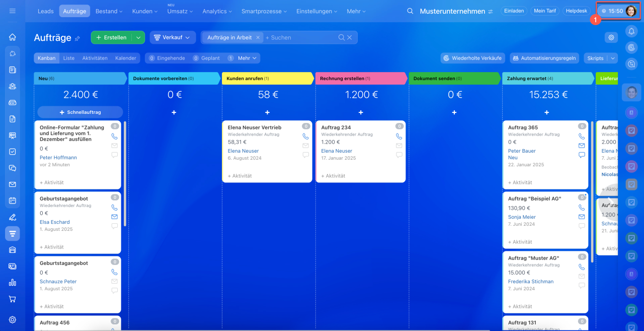The width and height of the screenshot is (644, 331).
Task: Click the search input field
Action: point(300,37)
